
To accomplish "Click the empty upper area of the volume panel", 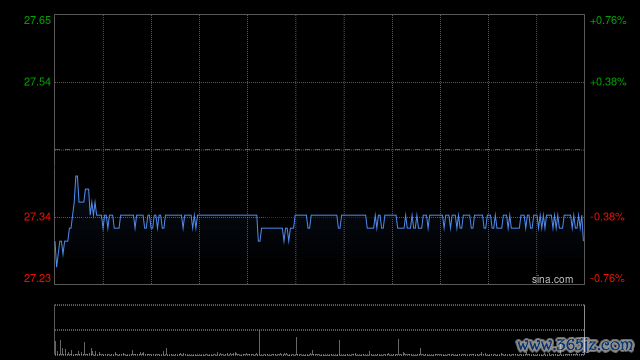I will (320, 317).
